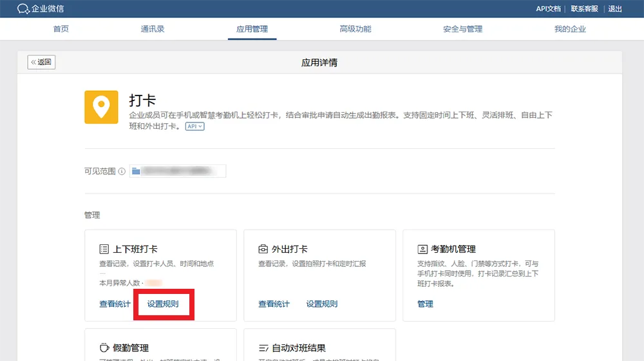The image size is (644, 361).
Task: Click the 应用详情 page heading
Action: click(319, 63)
